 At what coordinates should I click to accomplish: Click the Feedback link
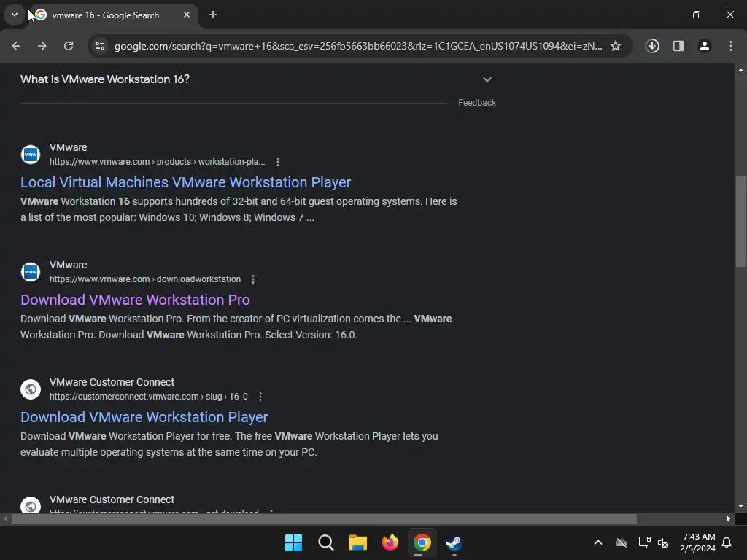click(x=477, y=103)
